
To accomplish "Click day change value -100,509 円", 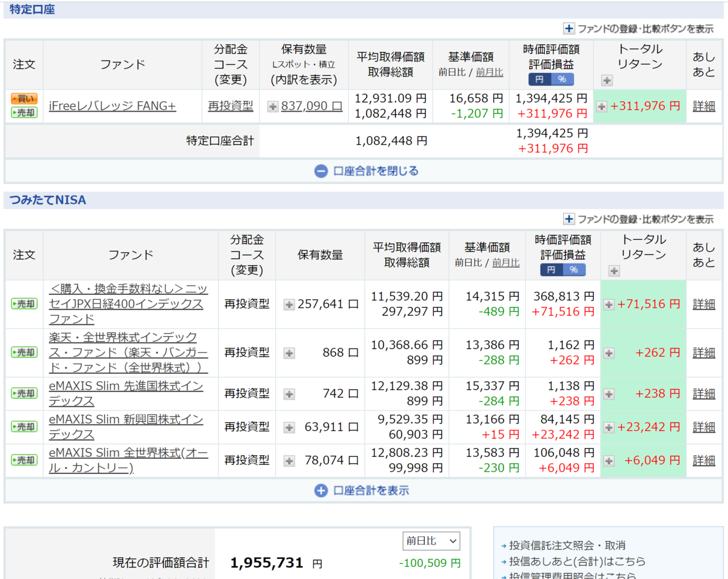I will (x=430, y=563).
